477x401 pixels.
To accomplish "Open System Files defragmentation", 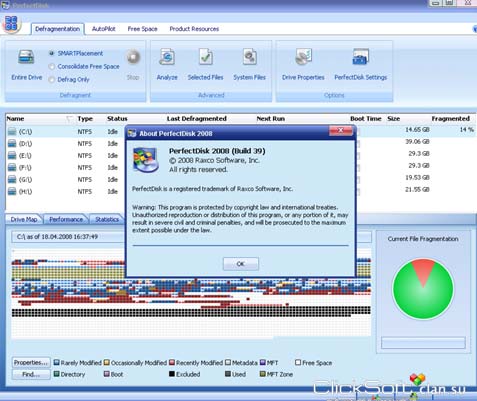I will [x=249, y=57].
